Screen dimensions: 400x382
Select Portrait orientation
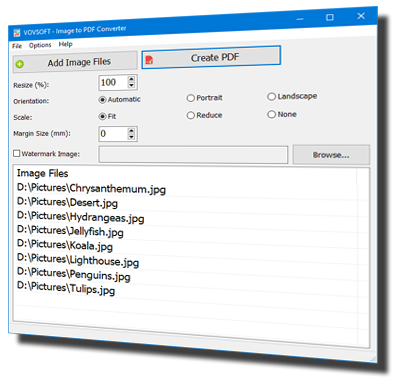click(x=205, y=98)
